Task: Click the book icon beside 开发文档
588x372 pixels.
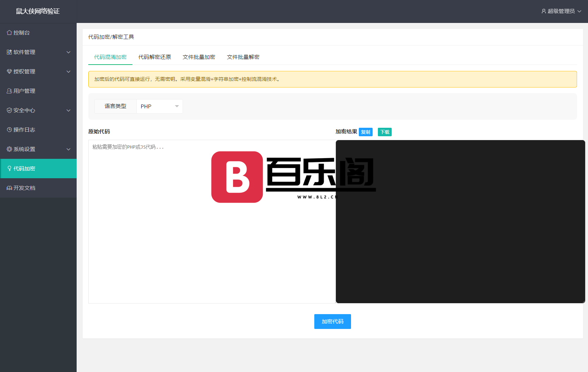Action: [9, 188]
